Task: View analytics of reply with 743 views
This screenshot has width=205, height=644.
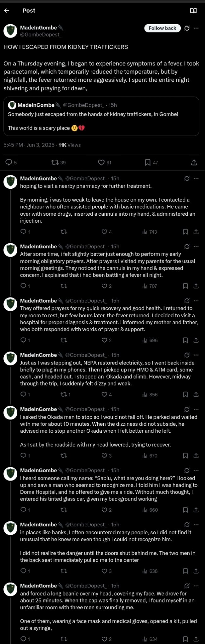Action: tap(150, 232)
